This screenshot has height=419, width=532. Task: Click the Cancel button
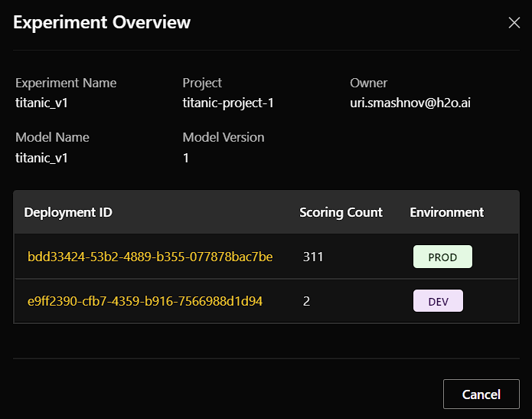point(481,394)
